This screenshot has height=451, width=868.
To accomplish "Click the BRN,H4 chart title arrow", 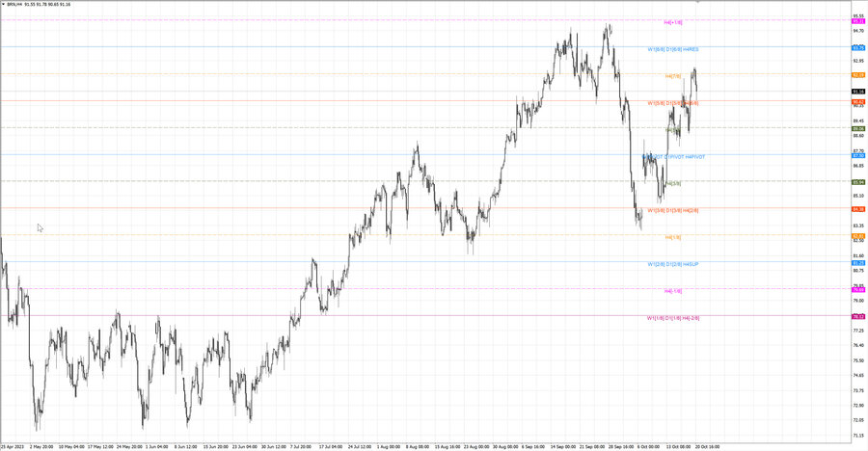I will click(3, 5).
